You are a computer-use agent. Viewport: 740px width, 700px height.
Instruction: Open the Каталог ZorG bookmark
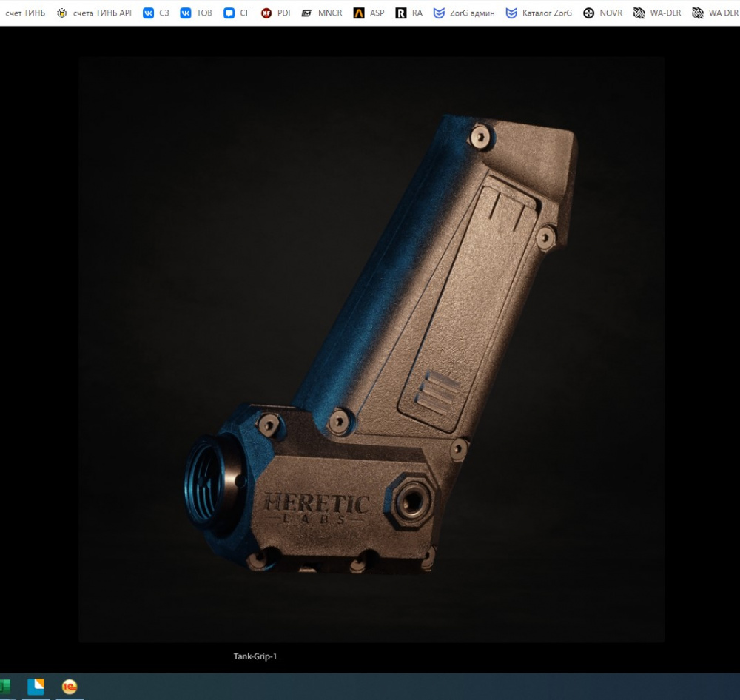539,13
